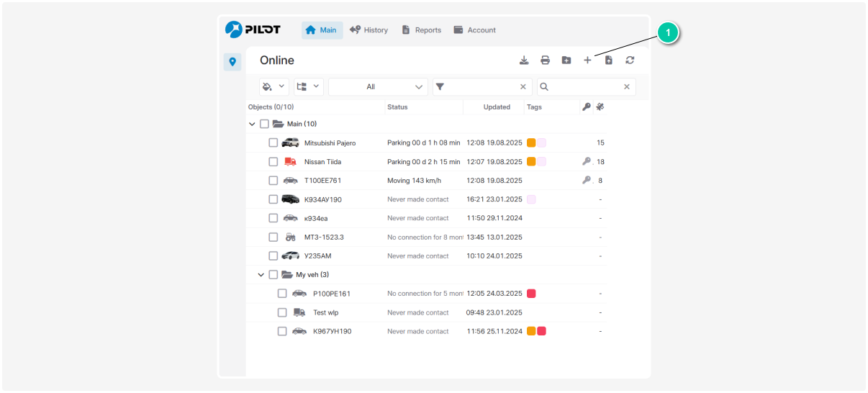
Task: Click the import file icon
Action: point(609,60)
